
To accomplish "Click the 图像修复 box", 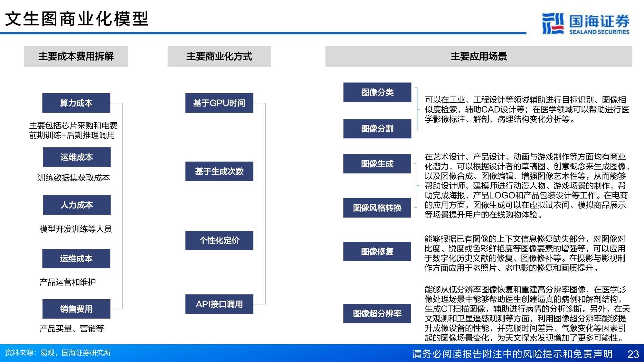I will (377, 251).
